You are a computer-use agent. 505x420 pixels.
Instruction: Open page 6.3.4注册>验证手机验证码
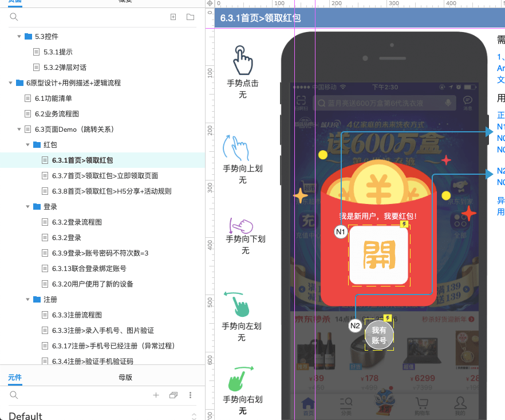[92, 362]
